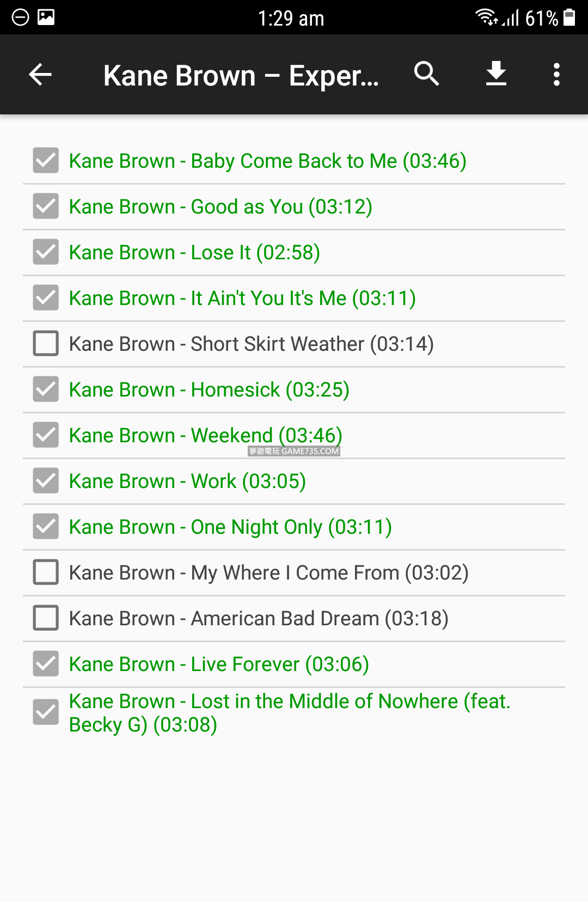The image size is (588, 902).
Task: Tap the Lose It (02:58) track title
Action: click(194, 253)
